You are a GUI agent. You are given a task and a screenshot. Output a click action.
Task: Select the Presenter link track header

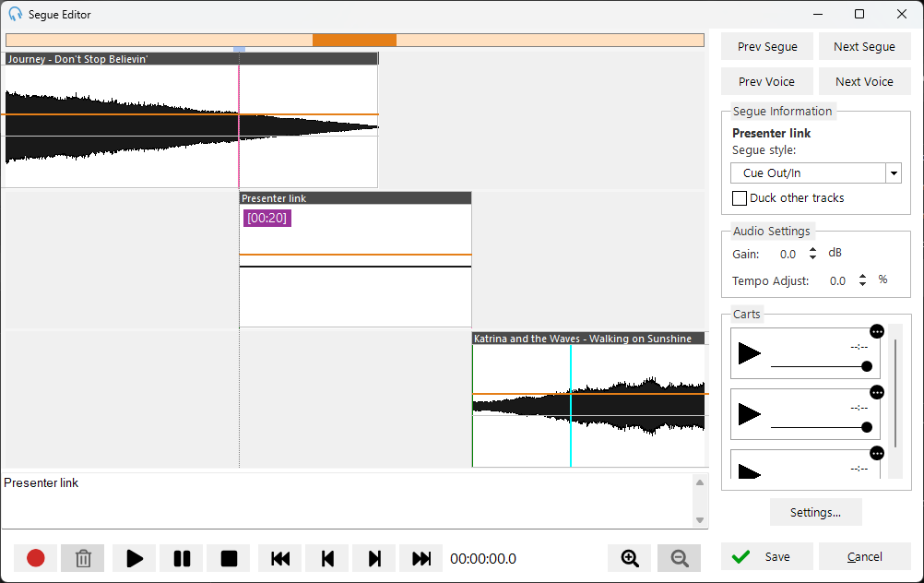click(x=355, y=198)
